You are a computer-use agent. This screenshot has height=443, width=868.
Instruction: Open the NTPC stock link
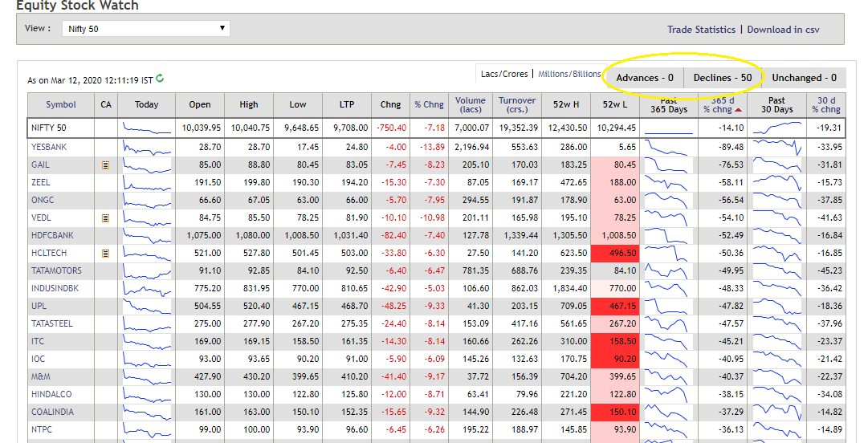(x=42, y=430)
